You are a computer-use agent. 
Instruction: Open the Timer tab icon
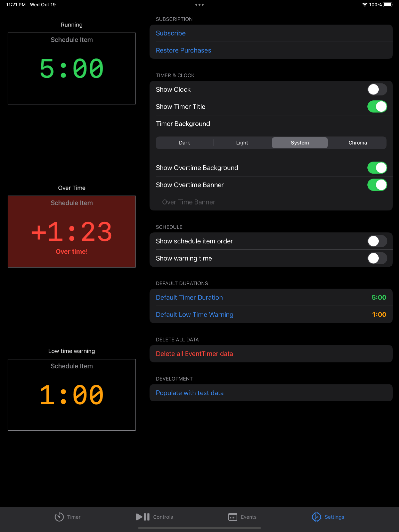click(59, 517)
